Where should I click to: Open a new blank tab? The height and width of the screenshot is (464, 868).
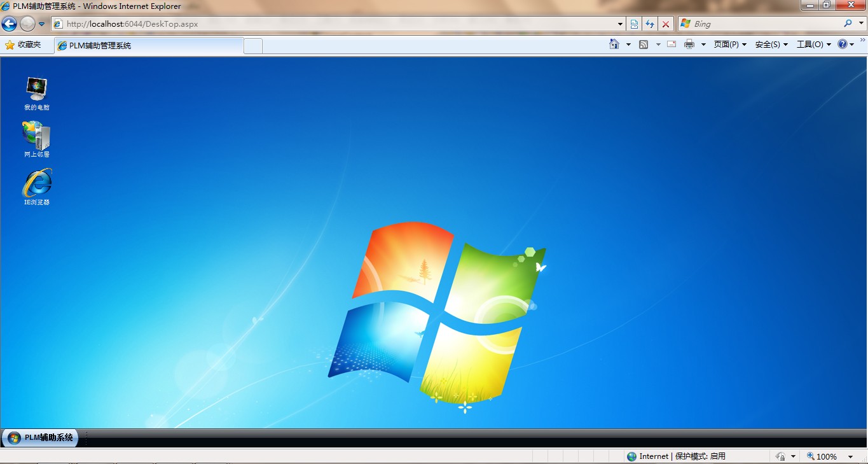pos(253,46)
